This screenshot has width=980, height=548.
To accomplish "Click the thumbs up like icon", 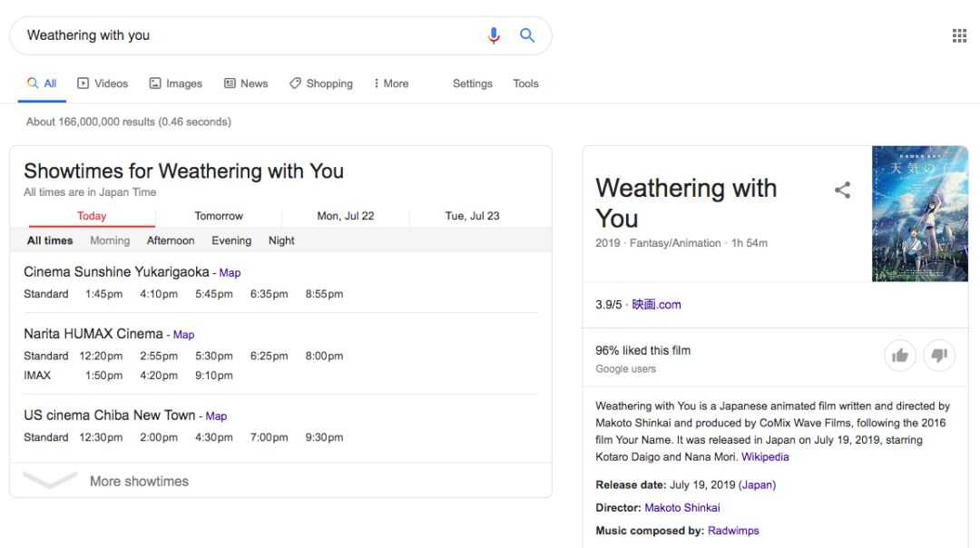I will (900, 356).
